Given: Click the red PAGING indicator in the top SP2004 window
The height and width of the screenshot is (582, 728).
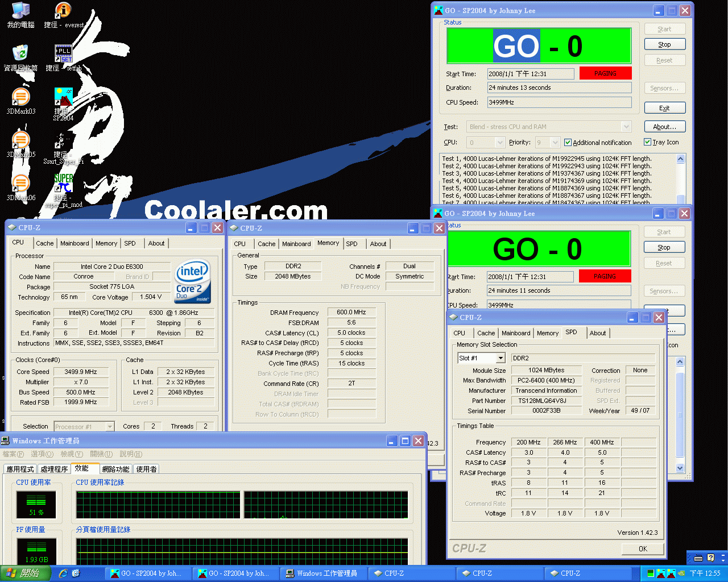Looking at the screenshot, I should pos(606,73).
